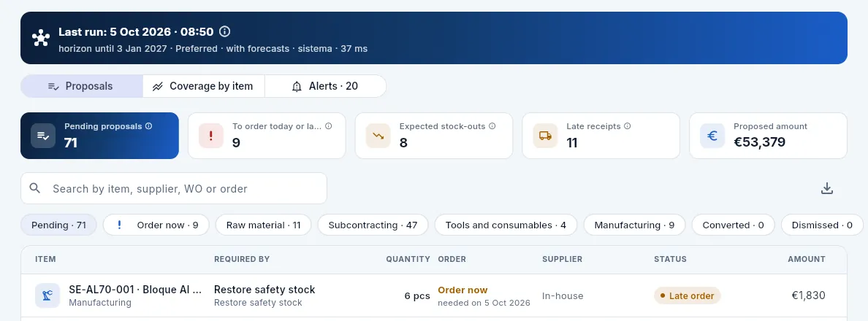Click the info icon beside Last run
This screenshot has height=321, width=868.
tap(225, 31)
